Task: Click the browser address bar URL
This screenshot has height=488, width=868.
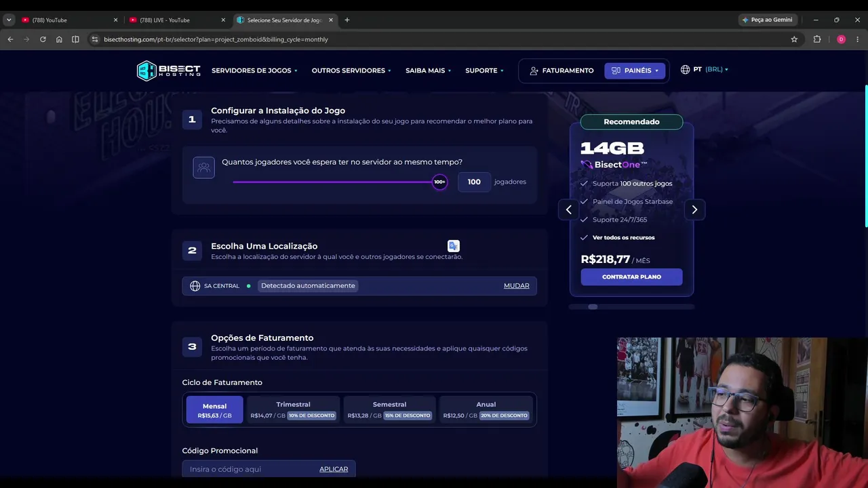Action: click(216, 39)
